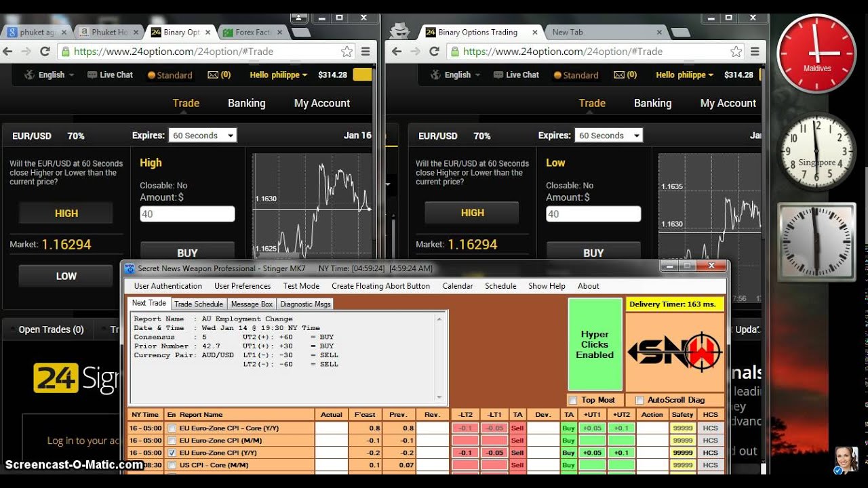Image resolution: width=868 pixels, height=488 pixels.
Task: Open Diagnostic Msgs tab in SNW
Action: (x=305, y=304)
